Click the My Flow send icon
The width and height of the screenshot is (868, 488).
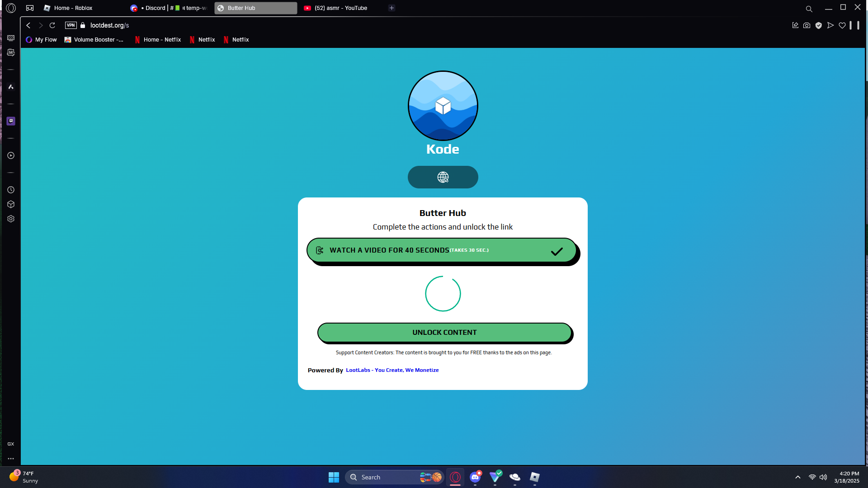[x=830, y=25]
